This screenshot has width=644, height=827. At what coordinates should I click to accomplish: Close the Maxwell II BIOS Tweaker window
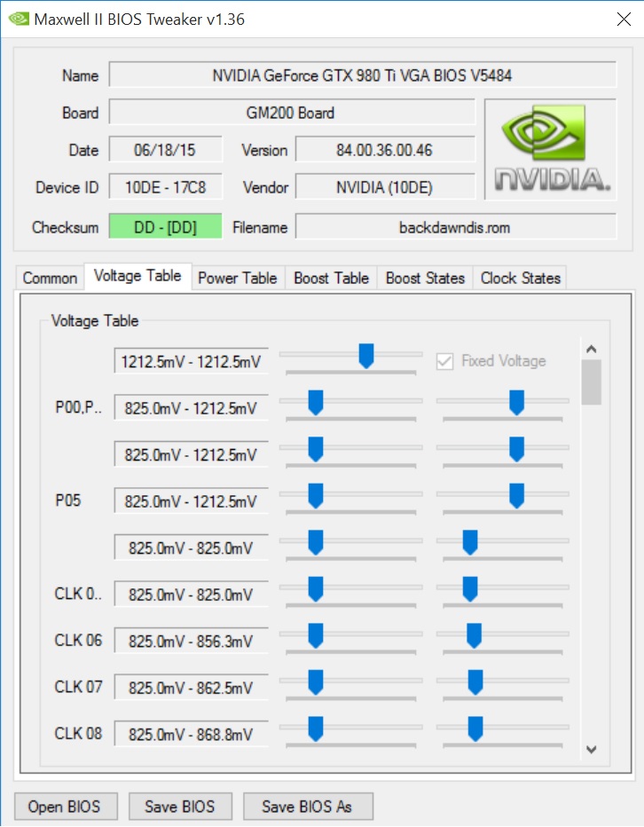624,20
